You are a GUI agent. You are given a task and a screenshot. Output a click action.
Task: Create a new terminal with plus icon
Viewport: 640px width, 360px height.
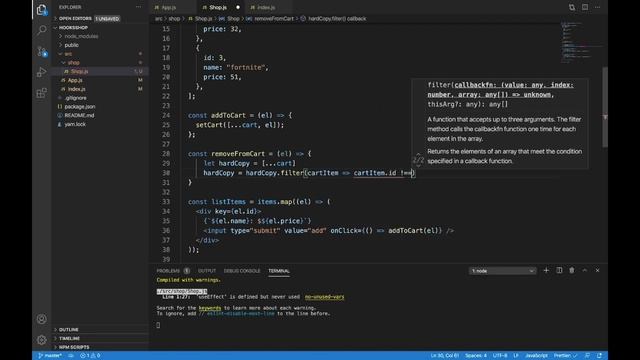click(546, 271)
